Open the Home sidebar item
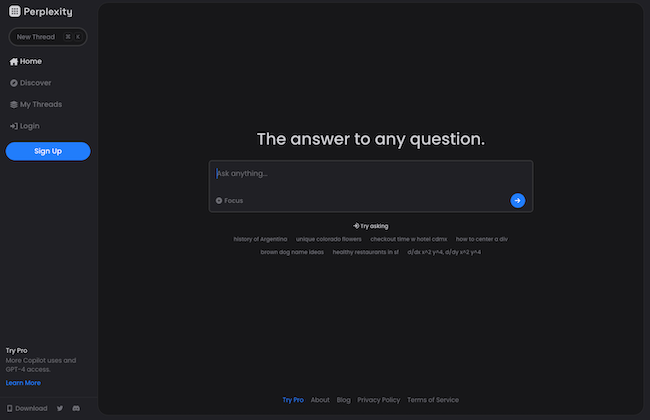The width and height of the screenshot is (650, 420). (26, 61)
